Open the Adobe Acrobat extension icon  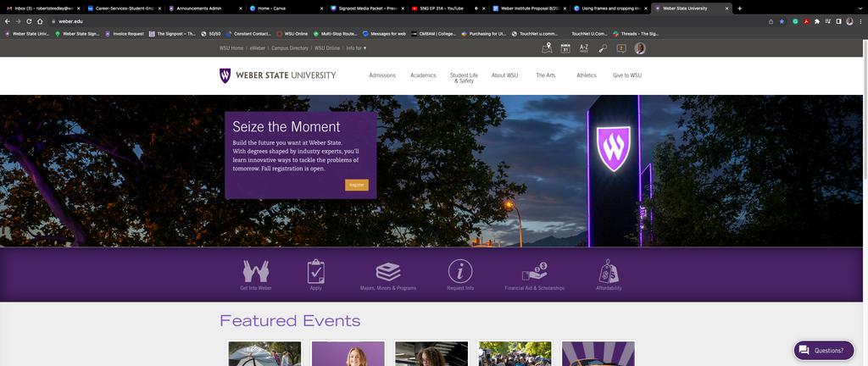(806, 21)
